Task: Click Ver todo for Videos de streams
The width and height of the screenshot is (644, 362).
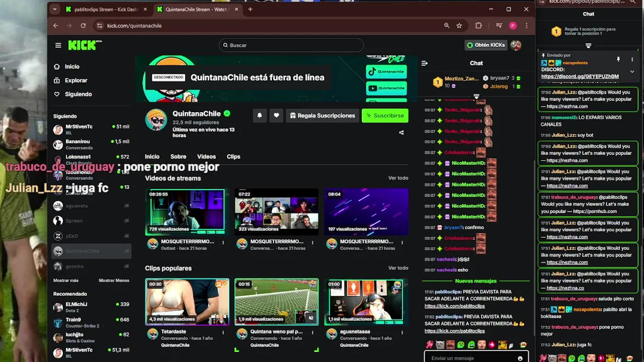Action: [398, 178]
